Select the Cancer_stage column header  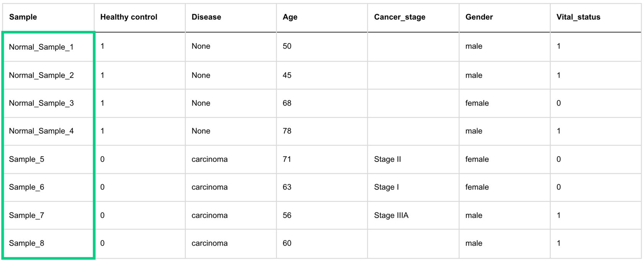tap(399, 17)
